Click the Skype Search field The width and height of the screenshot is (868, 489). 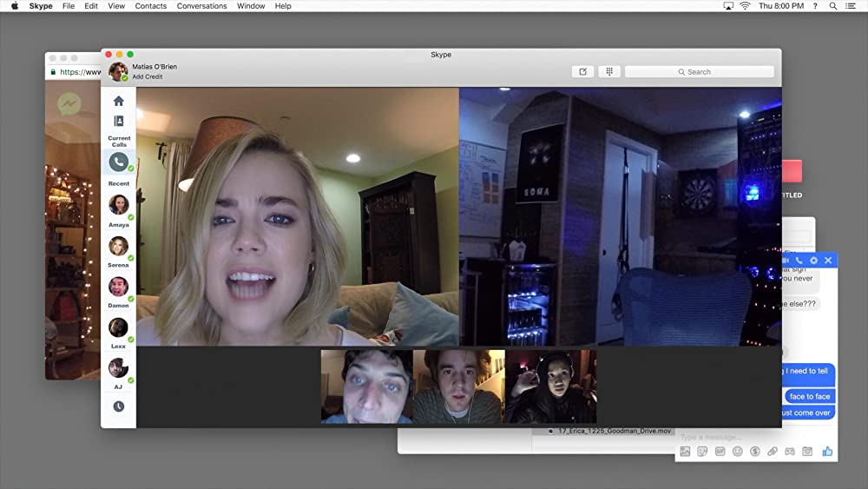(x=699, y=72)
